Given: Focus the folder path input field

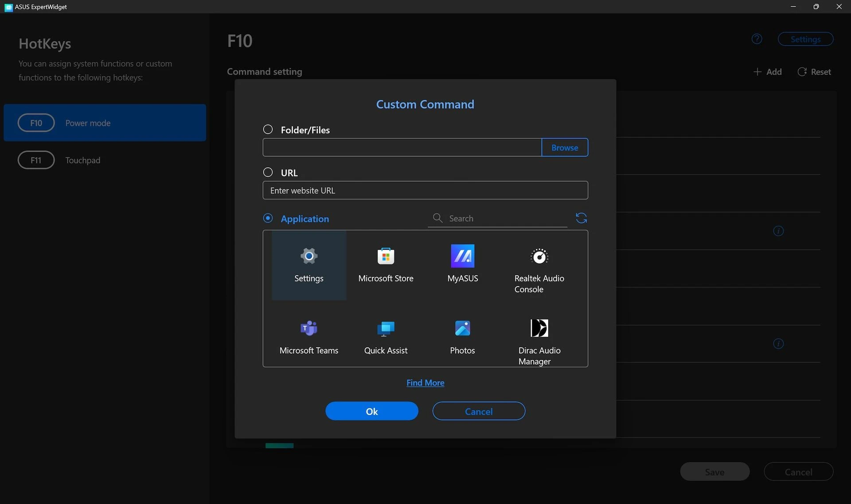Looking at the screenshot, I should [402, 147].
